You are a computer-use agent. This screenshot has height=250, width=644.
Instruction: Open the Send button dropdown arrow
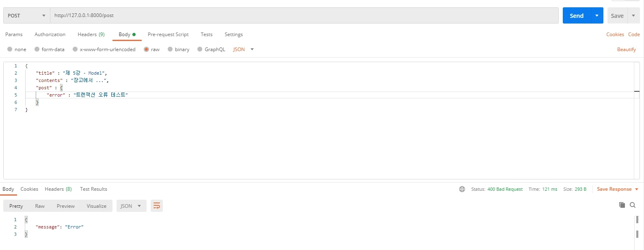tap(596, 15)
